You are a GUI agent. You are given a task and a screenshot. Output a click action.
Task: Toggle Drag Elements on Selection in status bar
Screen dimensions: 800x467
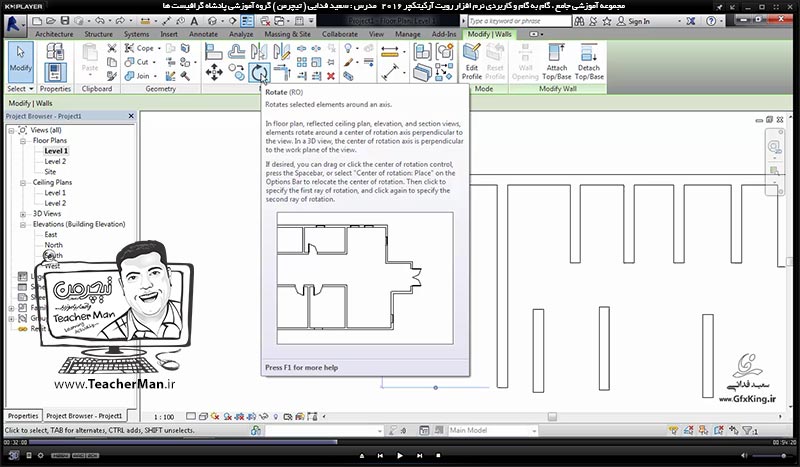pyautogui.click(x=734, y=431)
